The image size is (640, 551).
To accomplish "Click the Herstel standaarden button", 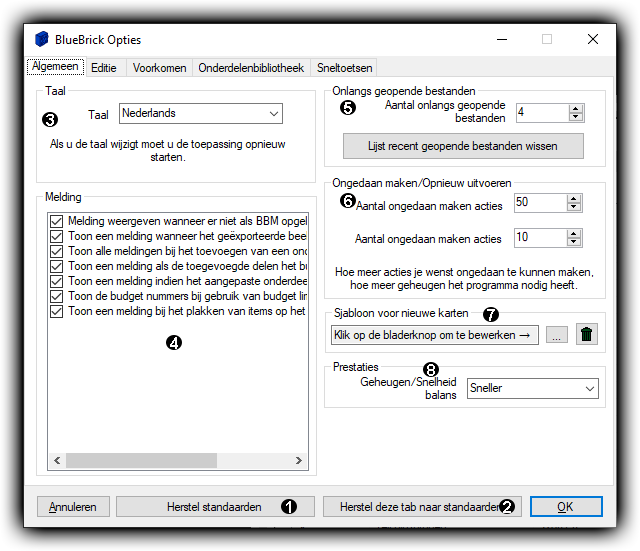I will (x=215, y=507).
